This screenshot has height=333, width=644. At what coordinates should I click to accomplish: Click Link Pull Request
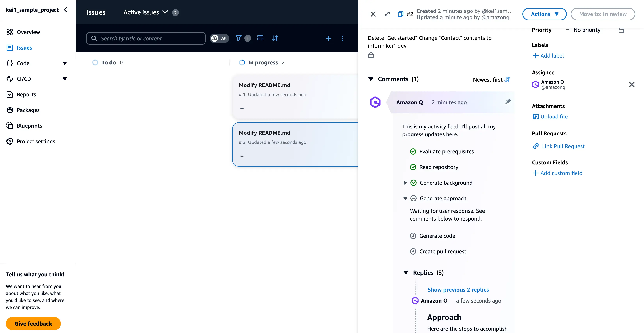pyautogui.click(x=559, y=146)
